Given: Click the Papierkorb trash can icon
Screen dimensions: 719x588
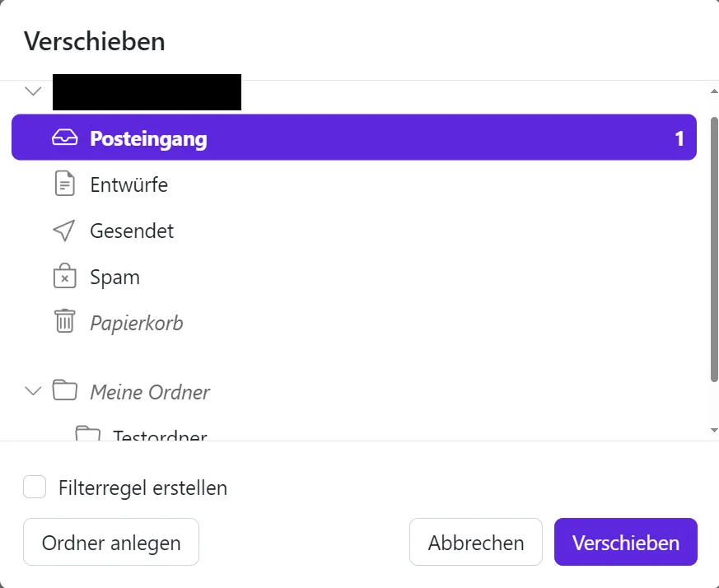Looking at the screenshot, I should (63, 322).
